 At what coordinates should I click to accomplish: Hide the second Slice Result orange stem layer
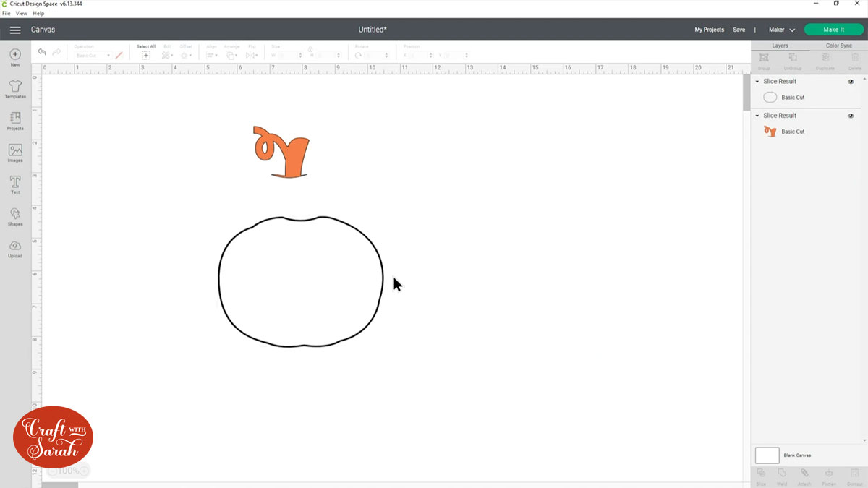851,116
